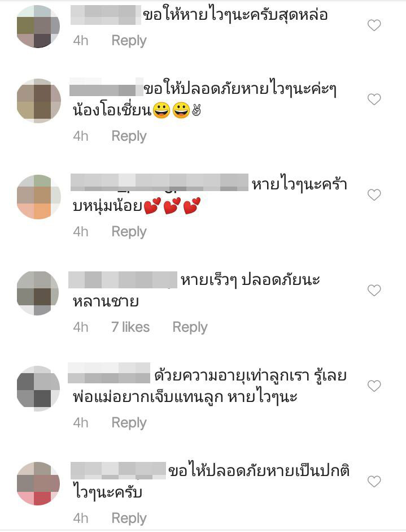Image resolution: width=406 pixels, height=532 pixels.
Task: Open avatar beside the red hearts comment
Action: point(38,197)
